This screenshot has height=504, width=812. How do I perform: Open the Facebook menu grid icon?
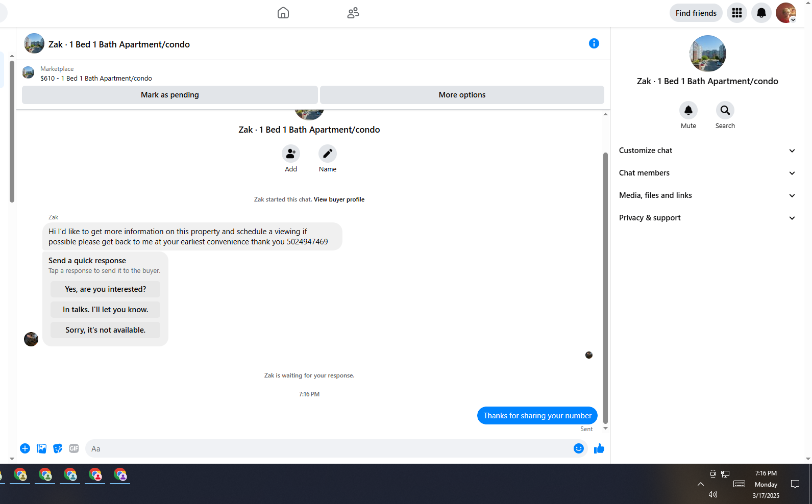[x=737, y=13]
